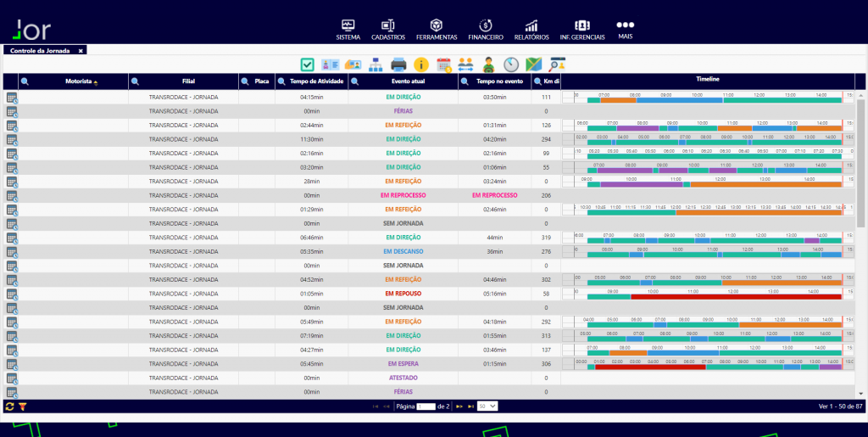Open the SISTEMA menu
868x437 pixels.
348,30
